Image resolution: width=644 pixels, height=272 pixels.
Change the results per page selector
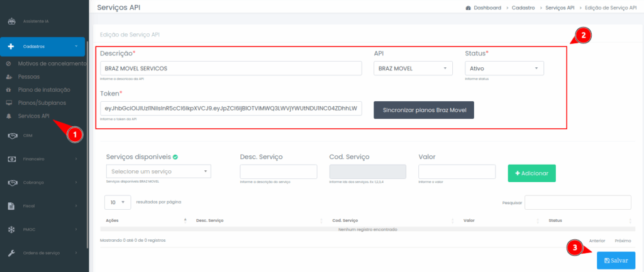pyautogui.click(x=118, y=202)
